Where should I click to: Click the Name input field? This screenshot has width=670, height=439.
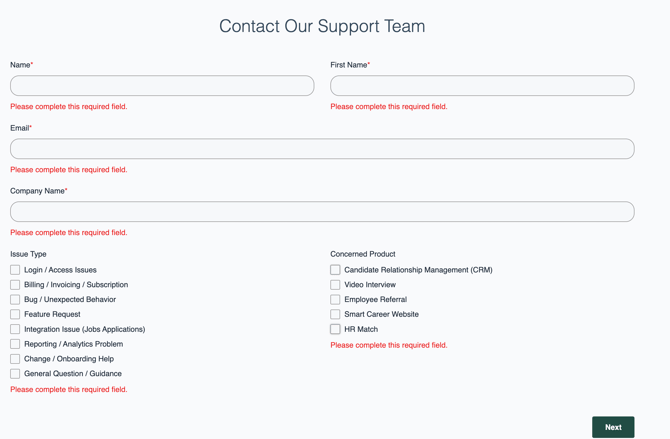[x=162, y=86]
